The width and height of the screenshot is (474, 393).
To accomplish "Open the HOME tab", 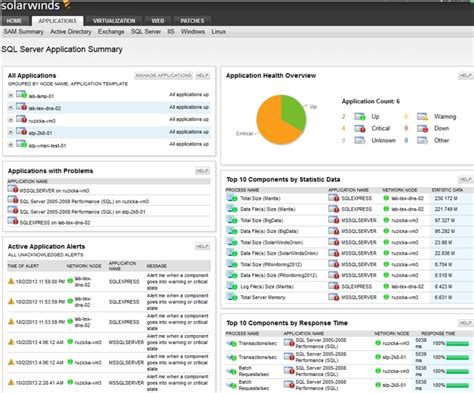I will [x=14, y=21].
